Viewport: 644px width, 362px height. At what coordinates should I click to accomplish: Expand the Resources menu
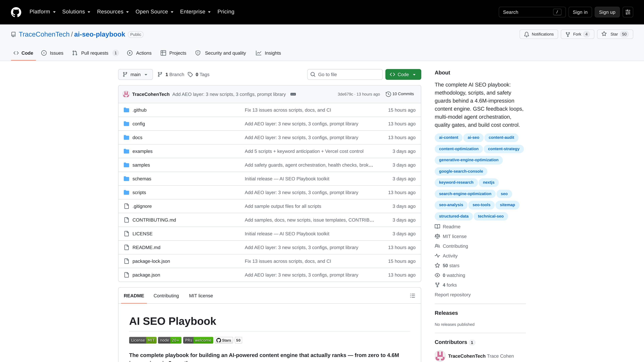(x=113, y=12)
